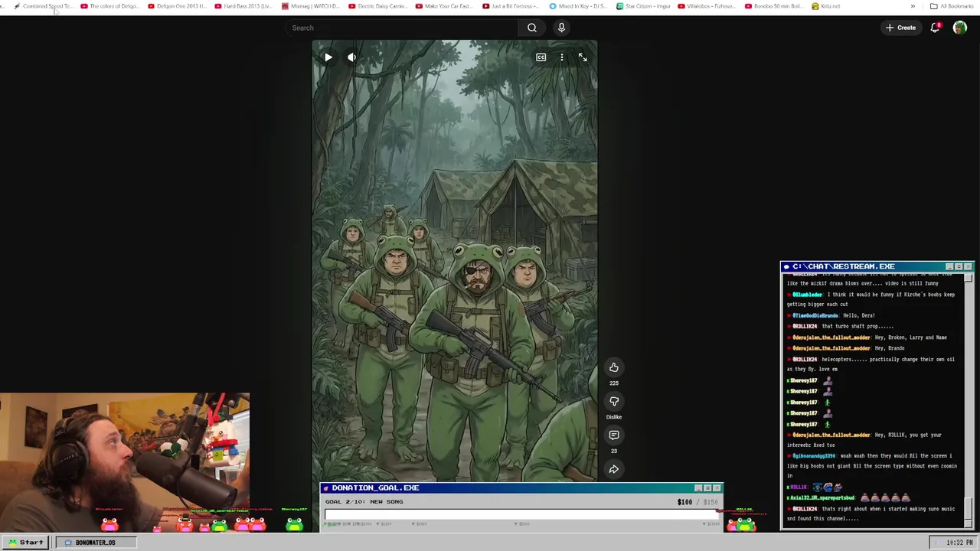Focus the YouTube Search field

[402, 28]
